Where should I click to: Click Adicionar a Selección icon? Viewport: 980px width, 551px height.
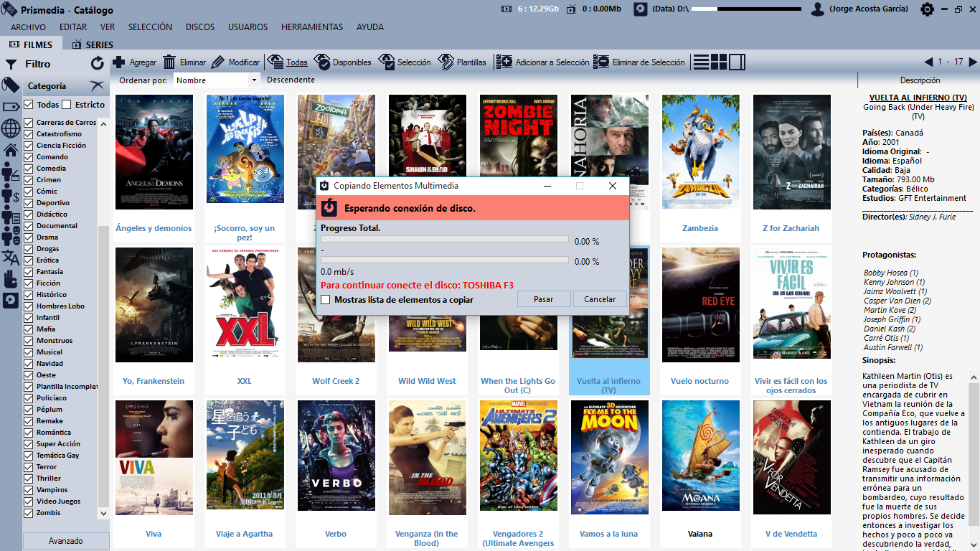(x=504, y=62)
